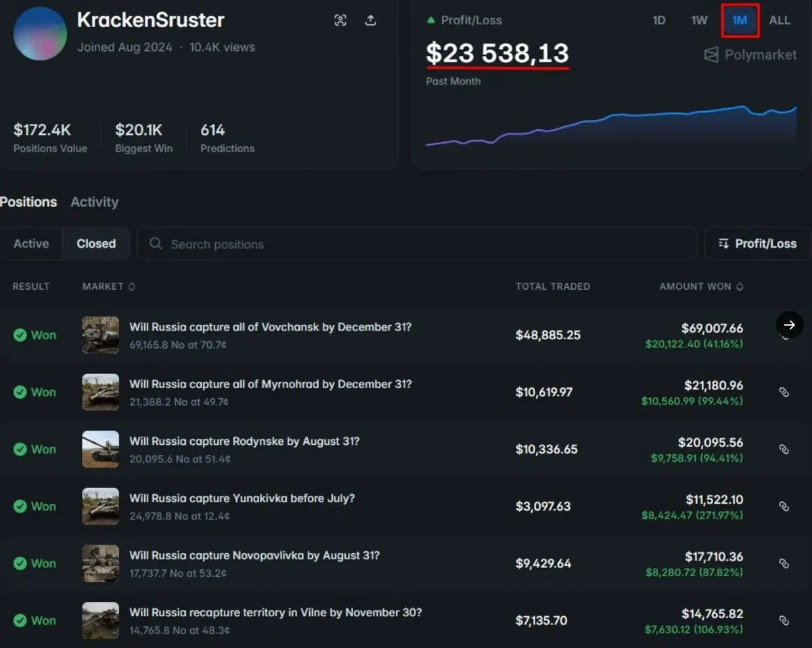
Task: Click the Novopavlivka market thumbnail
Action: (x=100, y=563)
